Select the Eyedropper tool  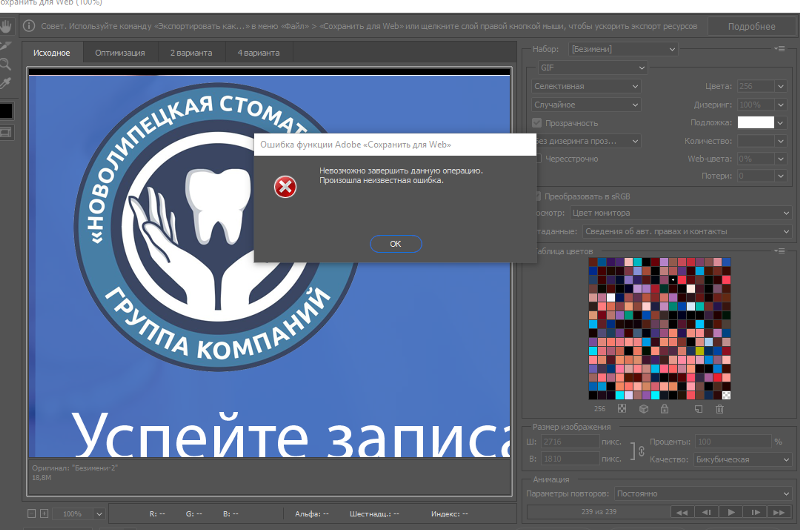(x=6, y=83)
